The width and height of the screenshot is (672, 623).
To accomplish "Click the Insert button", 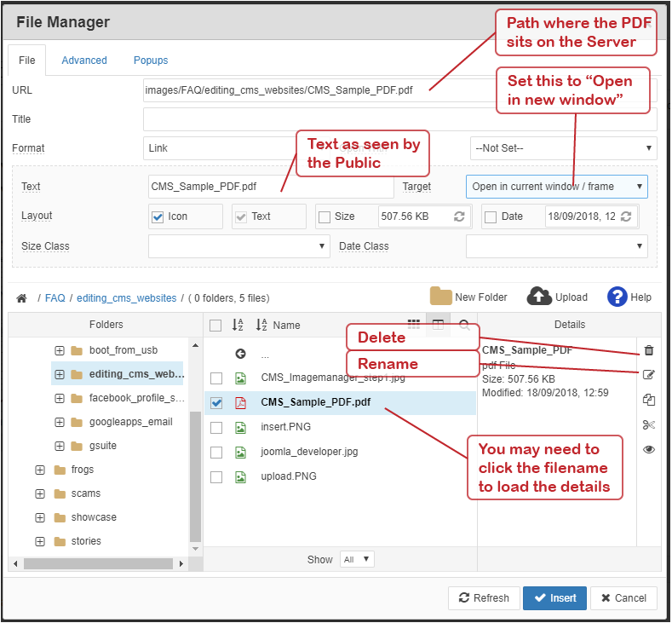I will point(555,598).
